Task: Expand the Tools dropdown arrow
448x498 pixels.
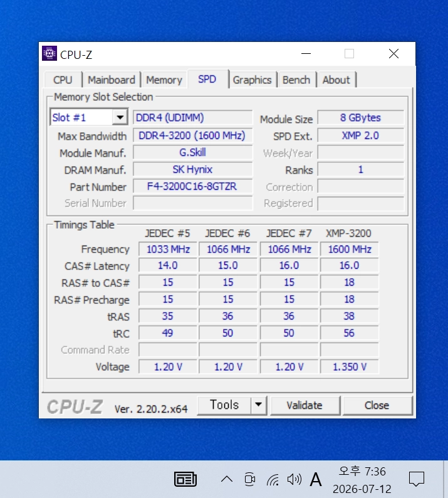Action: (259, 405)
